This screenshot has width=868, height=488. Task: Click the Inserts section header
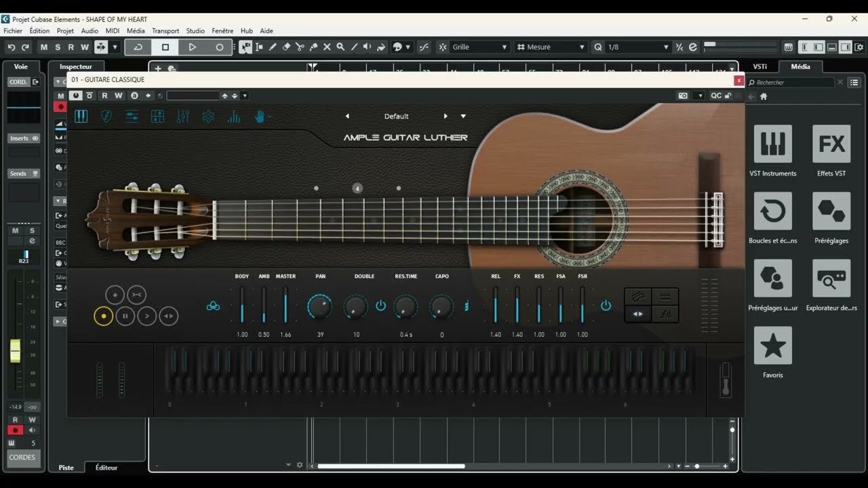click(24, 138)
